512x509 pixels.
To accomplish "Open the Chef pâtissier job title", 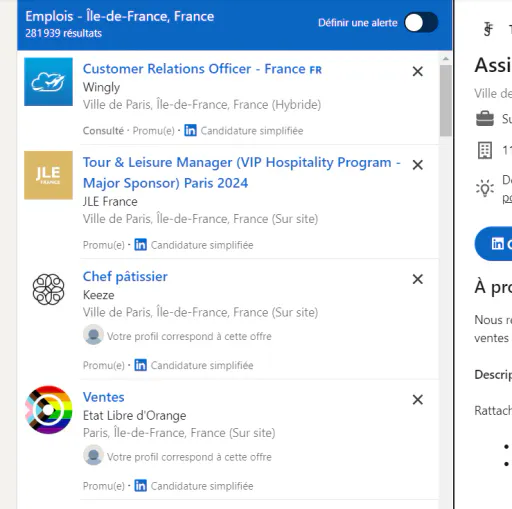I will pyautogui.click(x=125, y=277).
